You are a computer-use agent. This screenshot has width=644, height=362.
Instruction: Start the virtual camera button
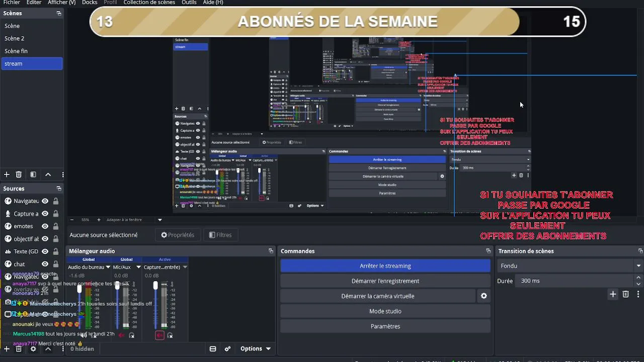click(x=378, y=296)
